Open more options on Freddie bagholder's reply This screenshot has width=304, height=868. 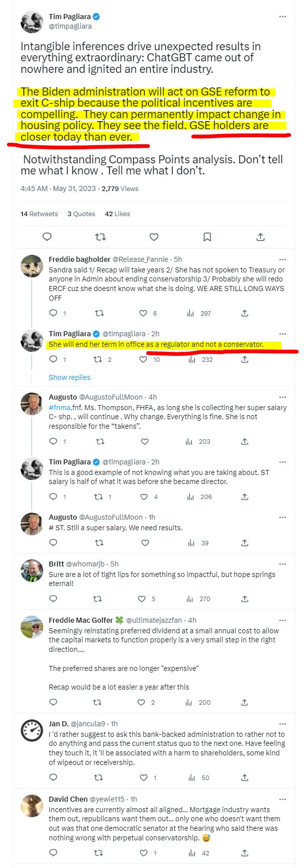282,259
